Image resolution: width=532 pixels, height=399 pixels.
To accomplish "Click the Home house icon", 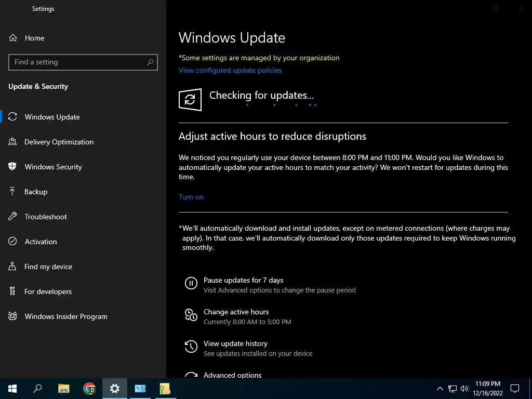I will coord(13,38).
